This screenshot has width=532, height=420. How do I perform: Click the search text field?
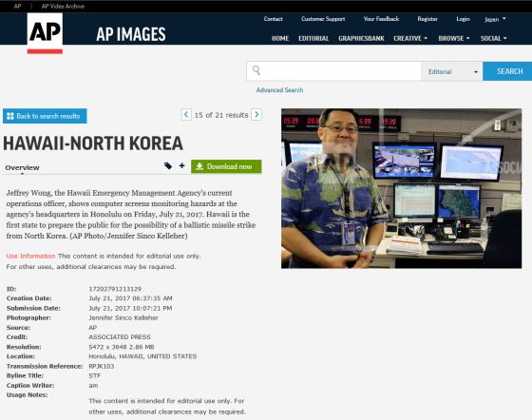pos(341,71)
